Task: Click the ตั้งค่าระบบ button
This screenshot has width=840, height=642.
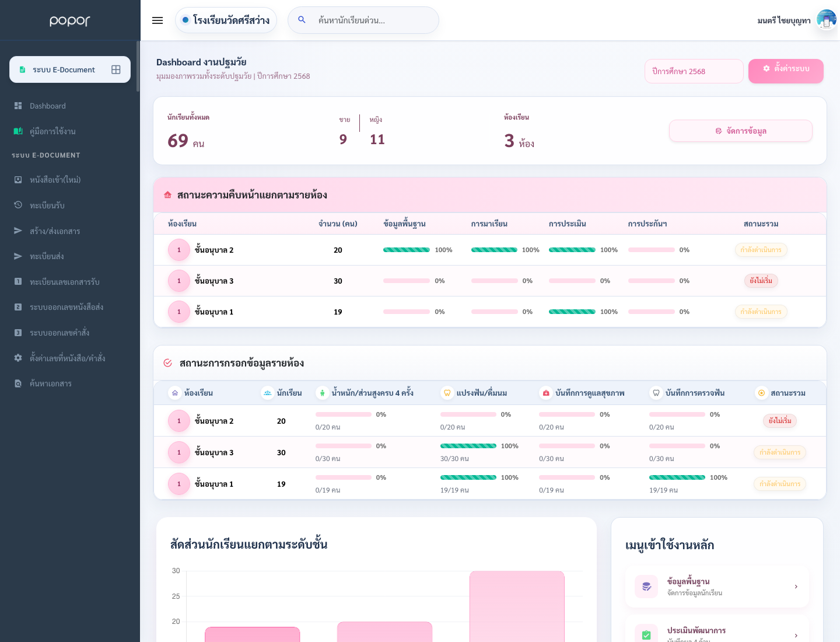Action: point(786,71)
